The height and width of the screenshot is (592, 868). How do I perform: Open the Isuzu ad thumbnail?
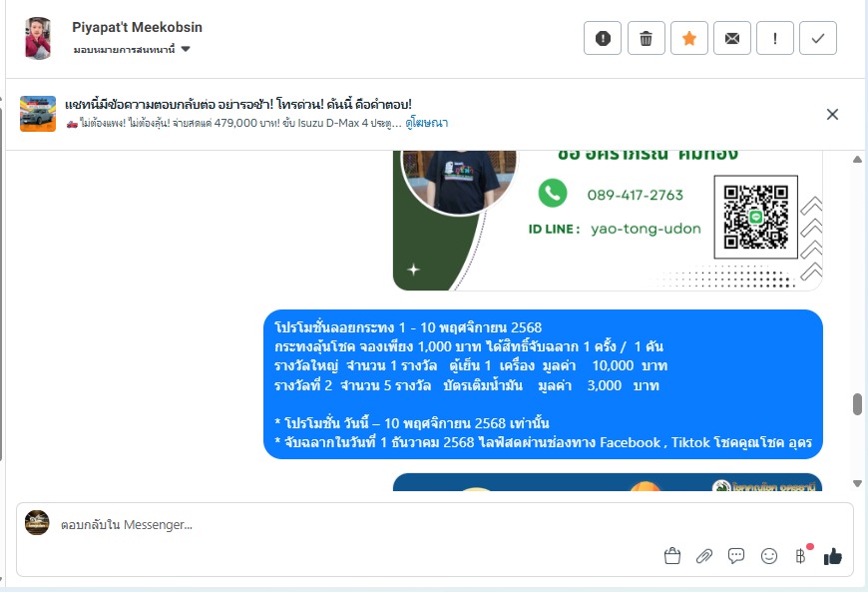pos(38,114)
